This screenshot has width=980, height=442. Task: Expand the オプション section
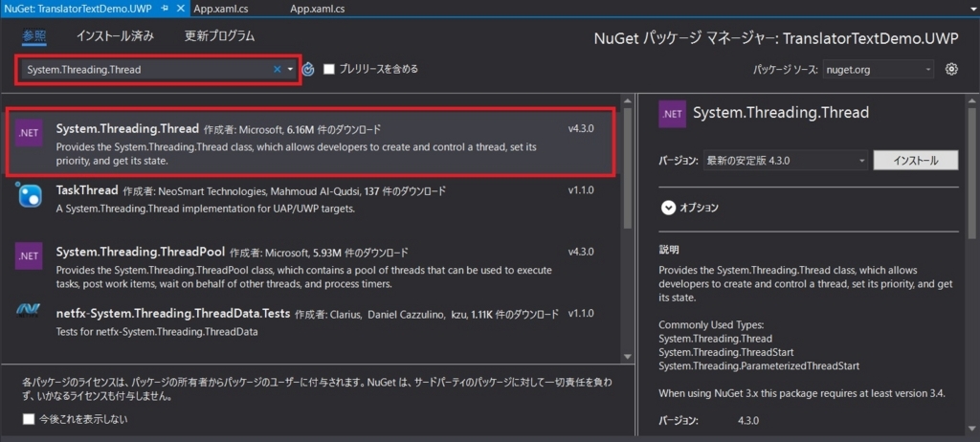(x=668, y=209)
